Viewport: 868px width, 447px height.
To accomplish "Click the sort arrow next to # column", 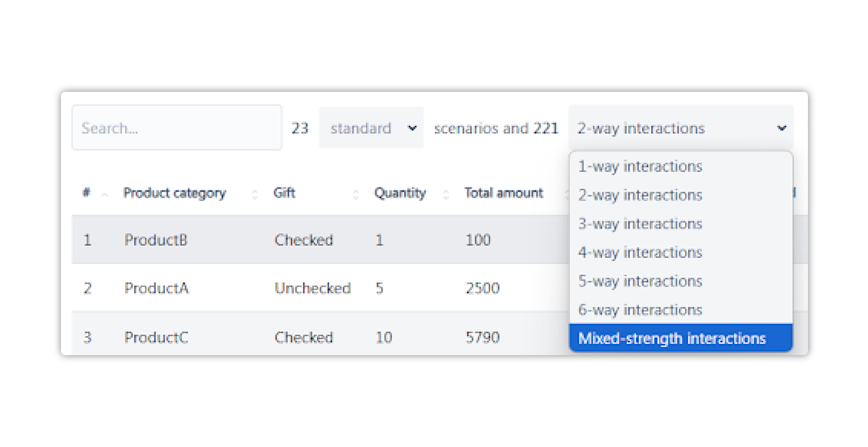I will click(104, 194).
